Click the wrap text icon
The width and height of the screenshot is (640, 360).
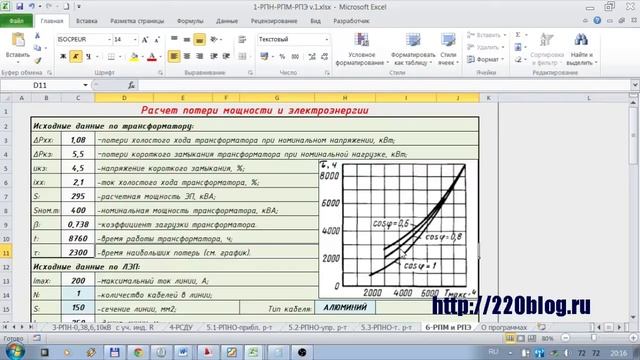[x=242, y=39]
